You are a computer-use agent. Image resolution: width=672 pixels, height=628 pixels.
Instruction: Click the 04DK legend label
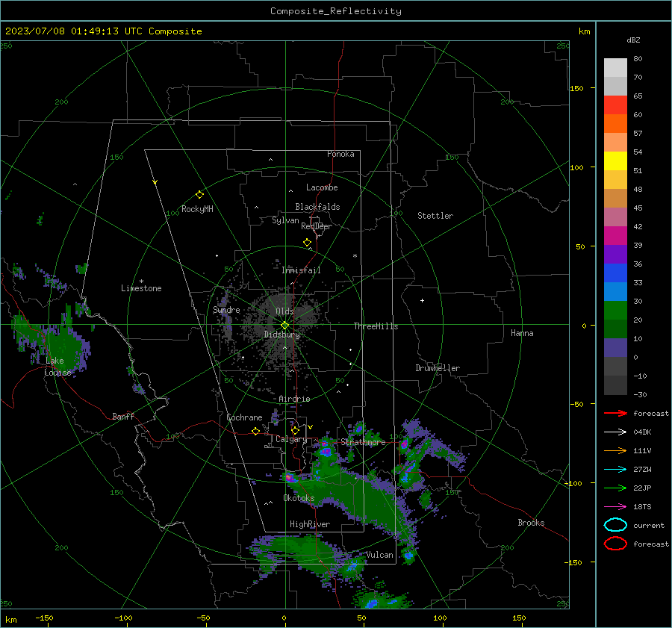(x=642, y=432)
